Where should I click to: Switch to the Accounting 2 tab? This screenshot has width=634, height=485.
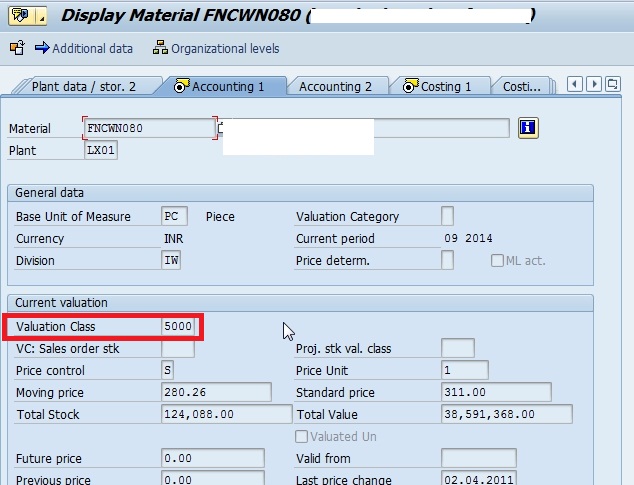pyautogui.click(x=335, y=87)
